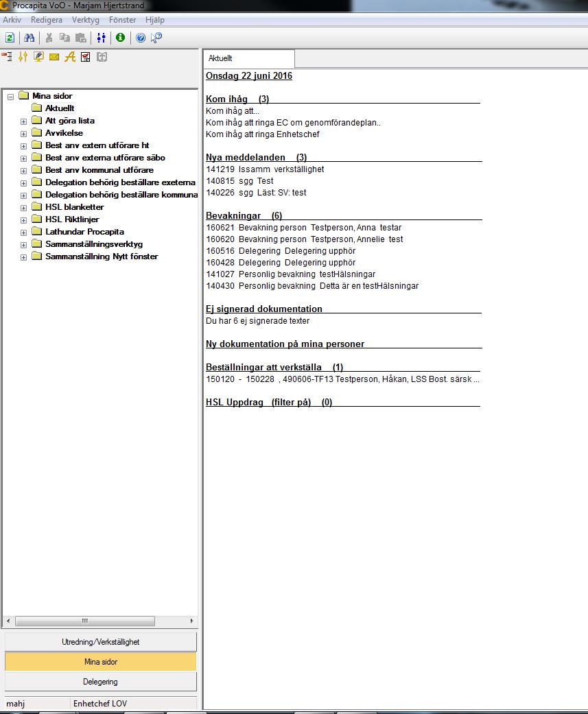Open the Verktyg menu
588x714 pixels.
tap(85, 20)
